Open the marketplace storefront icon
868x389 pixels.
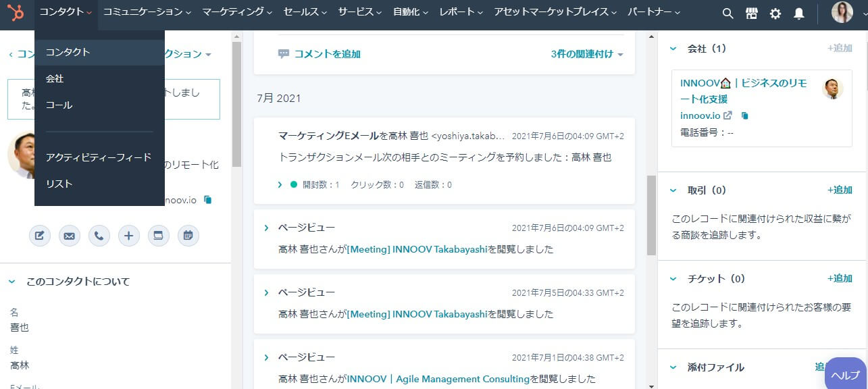751,14
